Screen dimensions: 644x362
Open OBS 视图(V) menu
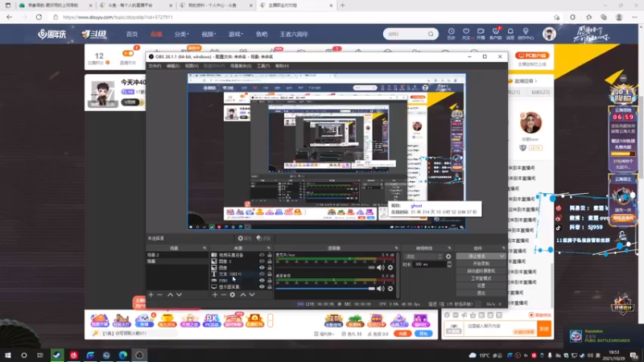192,66
